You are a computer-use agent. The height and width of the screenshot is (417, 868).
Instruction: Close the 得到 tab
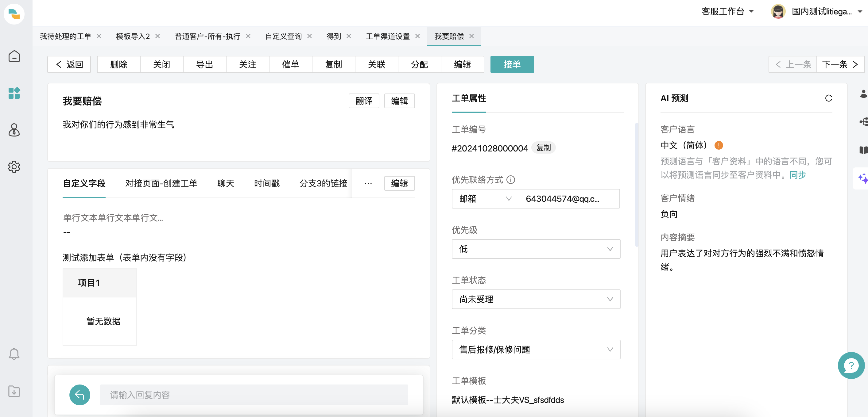point(349,36)
